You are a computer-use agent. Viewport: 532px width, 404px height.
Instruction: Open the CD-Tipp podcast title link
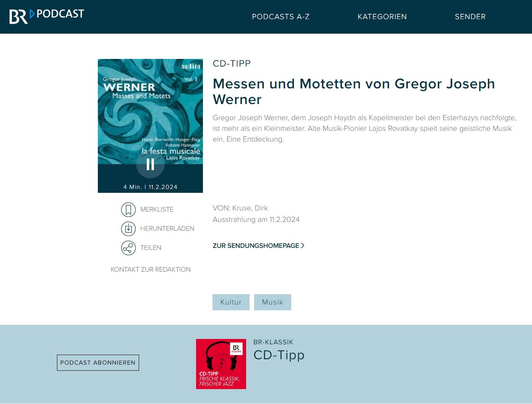[x=279, y=355]
